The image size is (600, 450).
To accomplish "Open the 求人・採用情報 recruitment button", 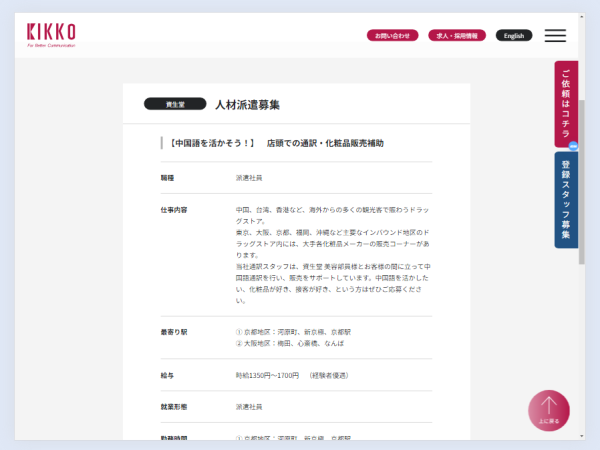I will [457, 36].
